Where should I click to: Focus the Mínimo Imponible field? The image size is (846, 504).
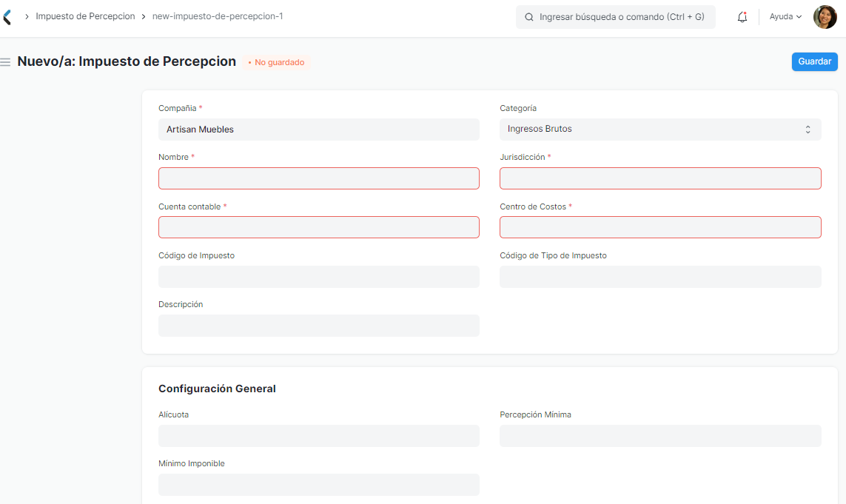[319, 485]
